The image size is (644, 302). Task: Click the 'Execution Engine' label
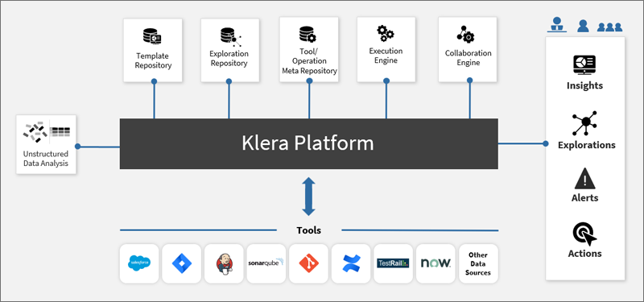pos(386,56)
